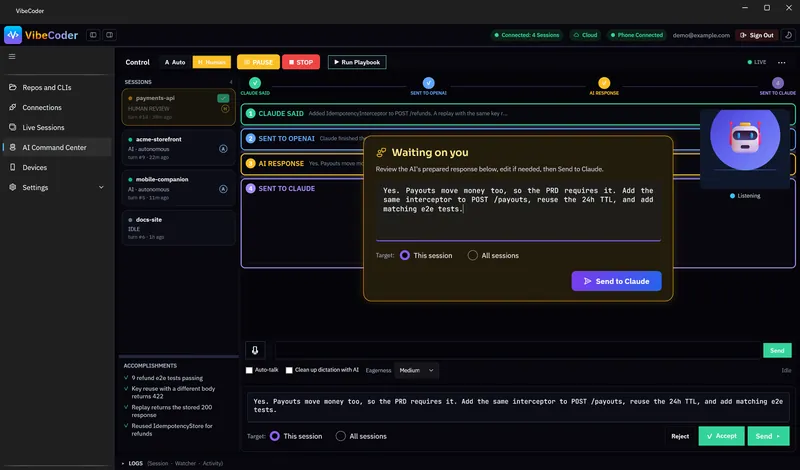Click the microphone dictation icon
Screen dimensions: 800x470
tap(255, 350)
